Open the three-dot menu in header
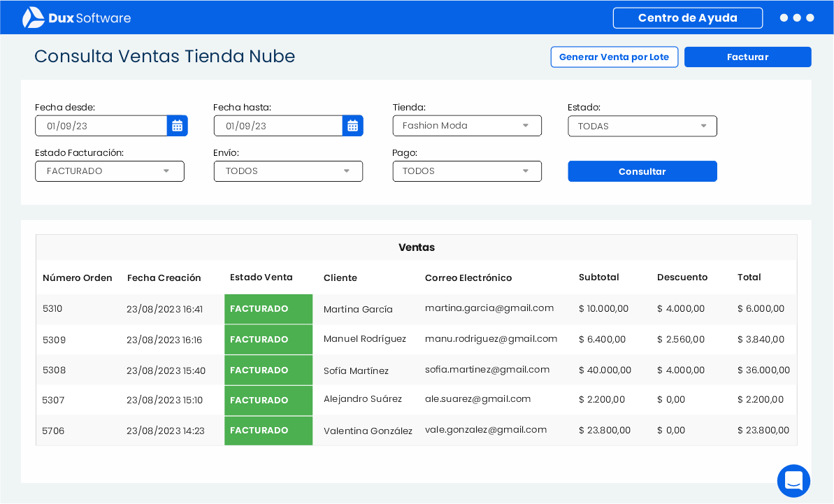 pos(796,17)
